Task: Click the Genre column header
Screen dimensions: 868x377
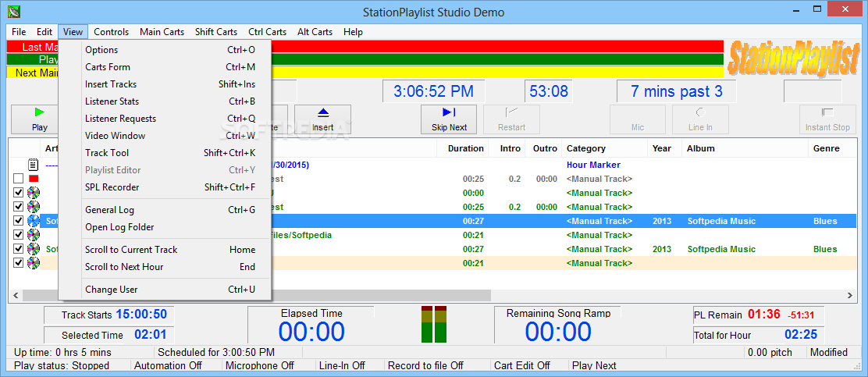Action: (833, 148)
